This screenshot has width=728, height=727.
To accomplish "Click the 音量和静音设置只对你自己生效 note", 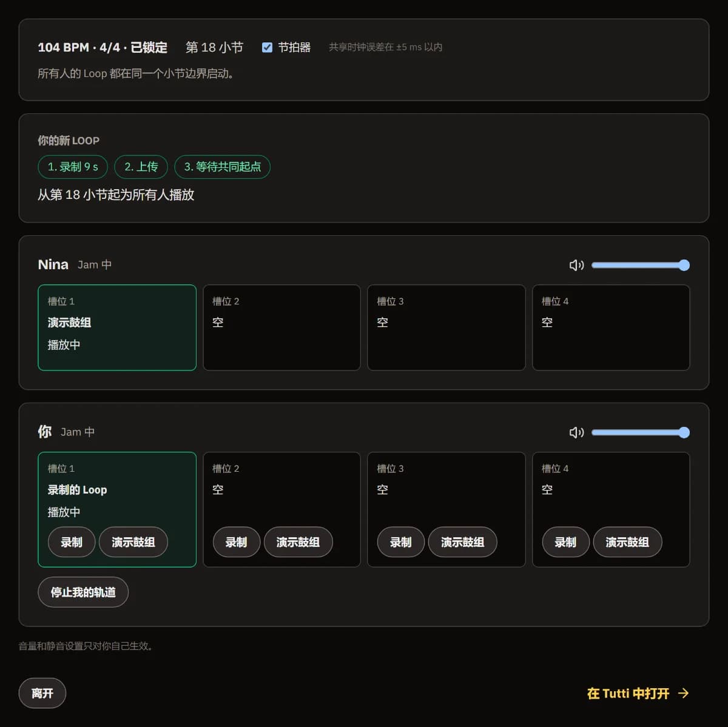I will pyautogui.click(x=86, y=646).
